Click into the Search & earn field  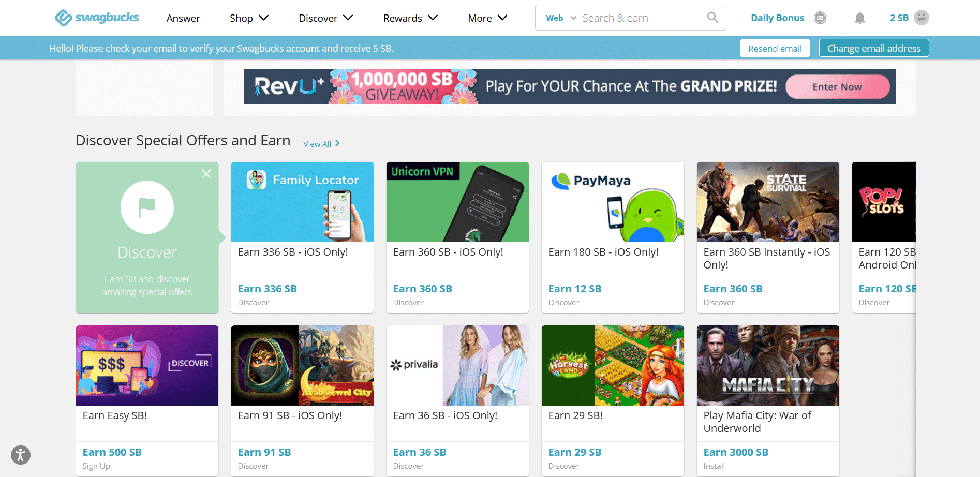click(642, 18)
